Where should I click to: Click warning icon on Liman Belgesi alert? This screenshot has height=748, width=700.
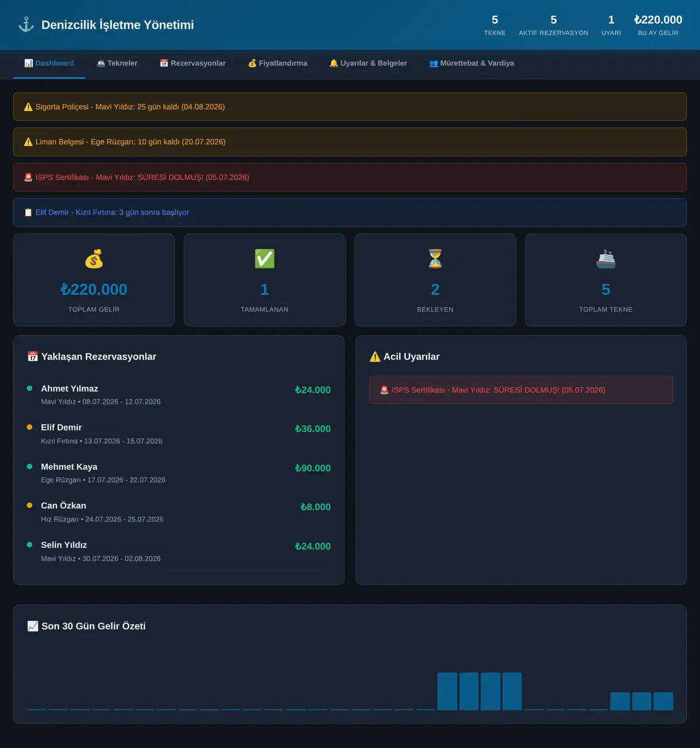click(x=28, y=142)
